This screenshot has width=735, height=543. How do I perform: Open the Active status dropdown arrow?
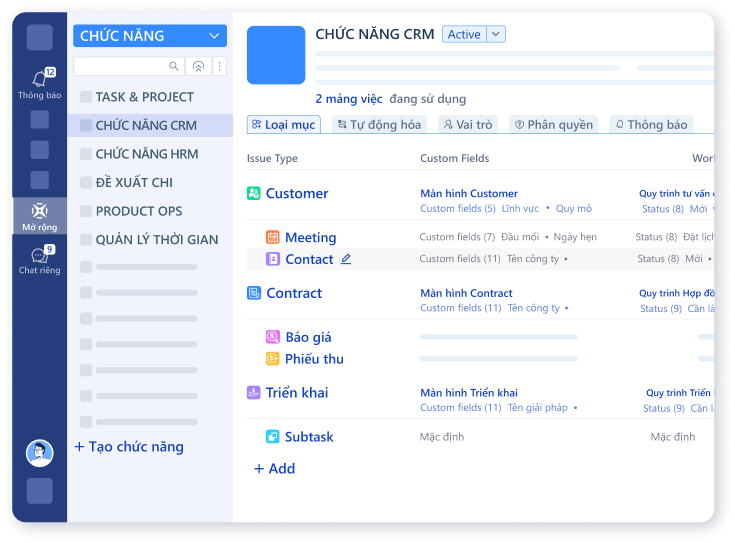pyautogui.click(x=496, y=34)
